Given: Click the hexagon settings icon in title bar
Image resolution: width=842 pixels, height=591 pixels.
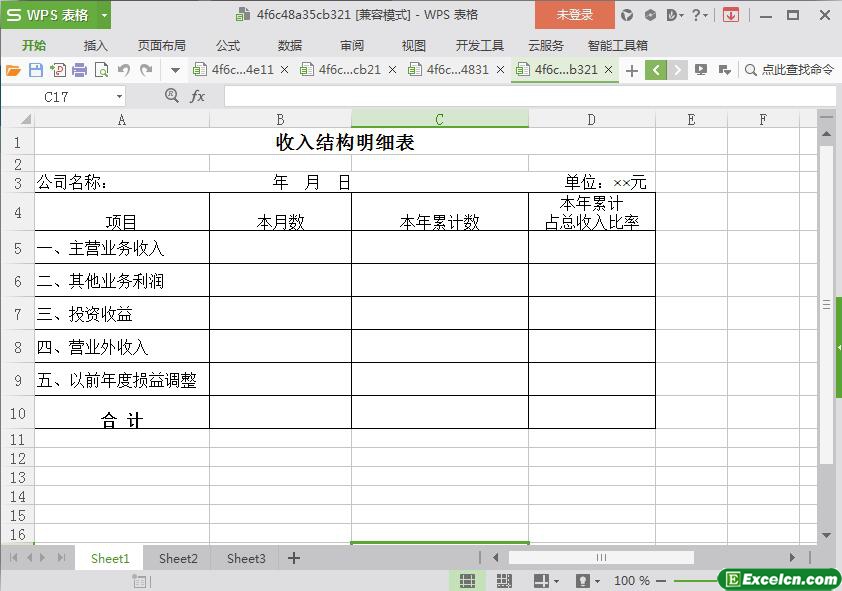Looking at the screenshot, I should point(650,15).
